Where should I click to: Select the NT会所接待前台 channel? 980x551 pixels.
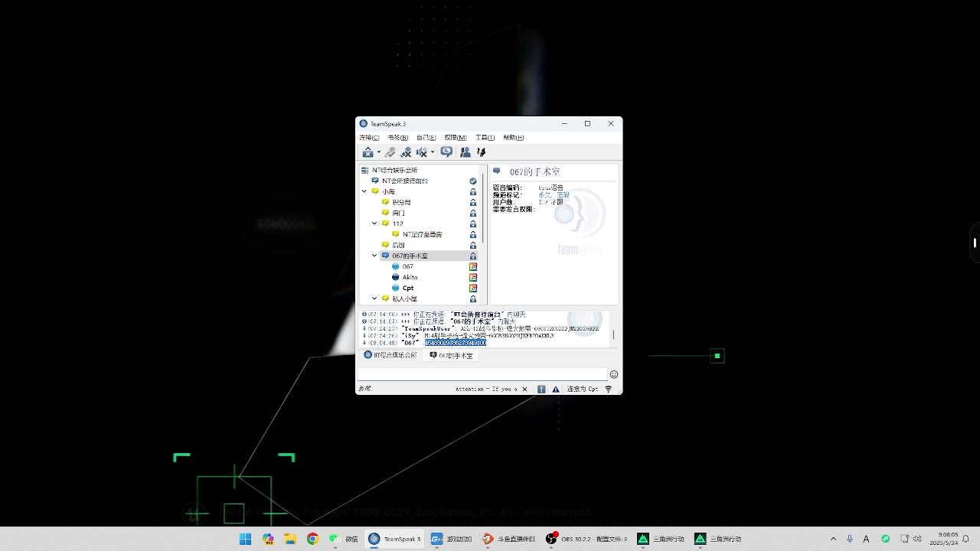click(x=405, y=181)
